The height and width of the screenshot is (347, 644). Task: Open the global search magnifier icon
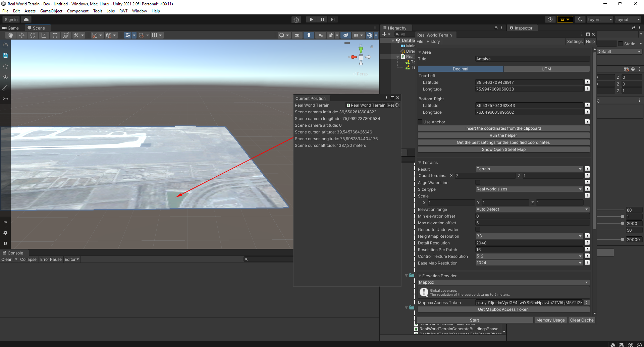point(580,19)
